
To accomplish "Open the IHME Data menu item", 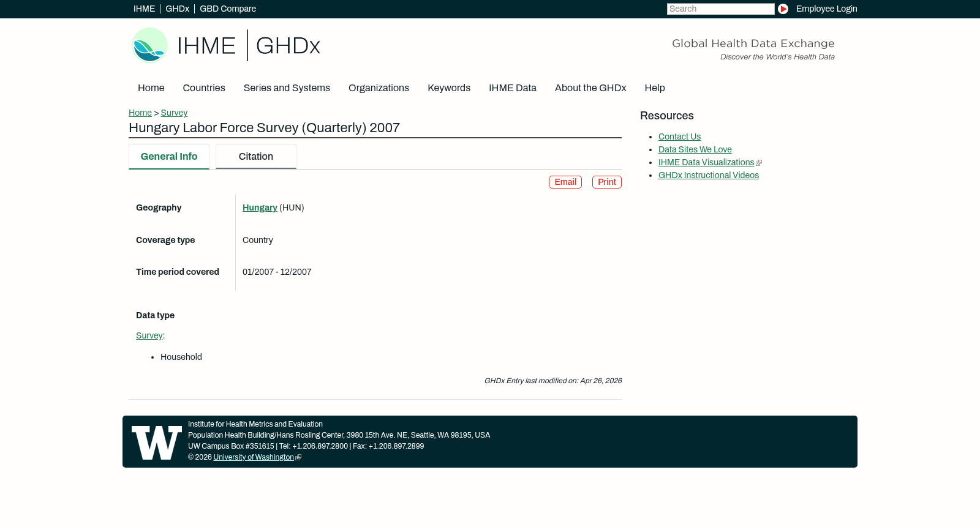I will [513, 88].
